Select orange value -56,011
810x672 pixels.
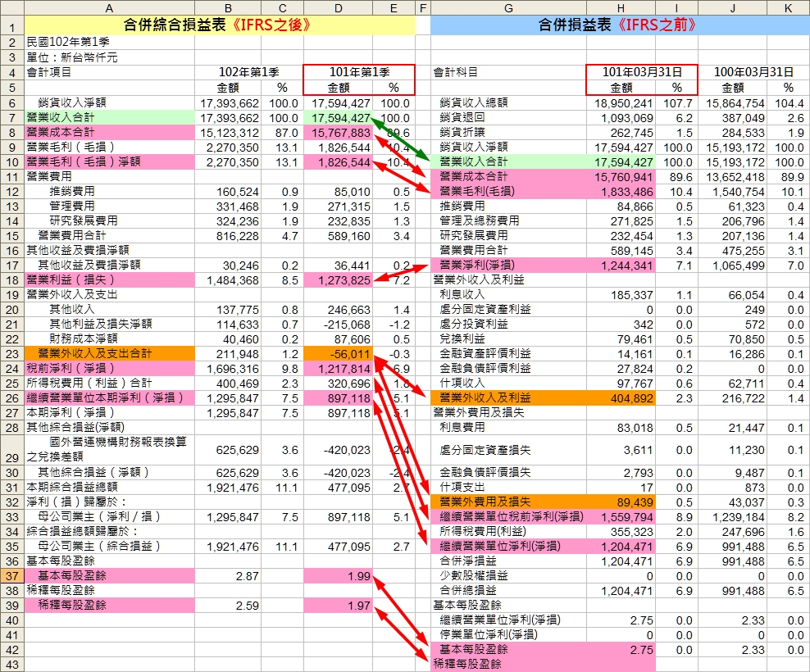pyautogui.click(x=339, y=354)
